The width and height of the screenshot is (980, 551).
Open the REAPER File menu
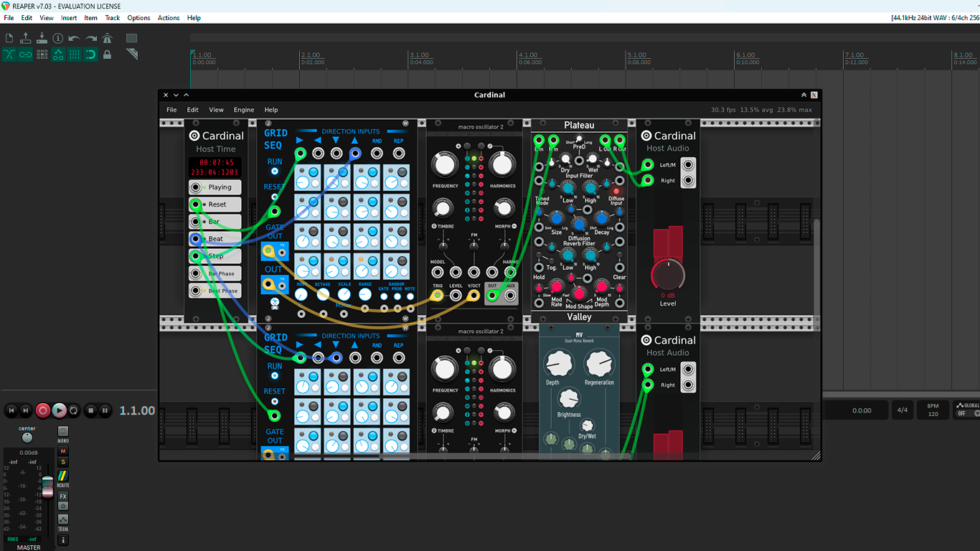tap(9, 18)
